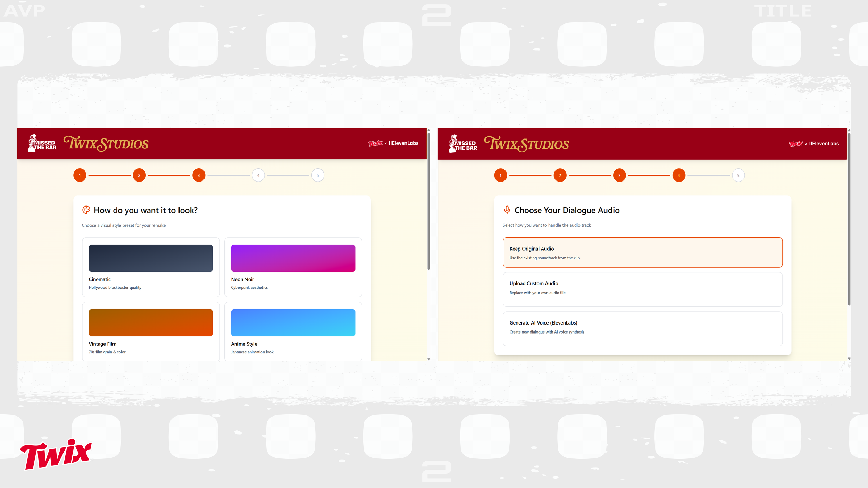Click the purple-pink Neon Noir gradient swatch

pyautogui.click(x=293, y=258)
